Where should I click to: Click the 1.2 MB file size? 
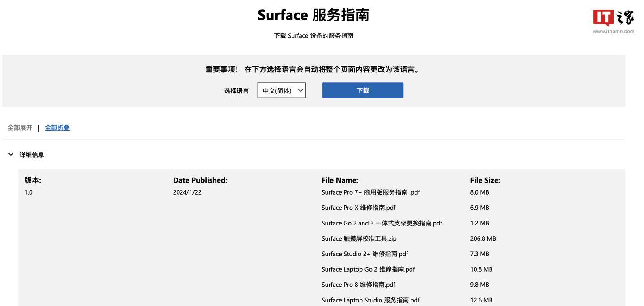coord(479,223)
